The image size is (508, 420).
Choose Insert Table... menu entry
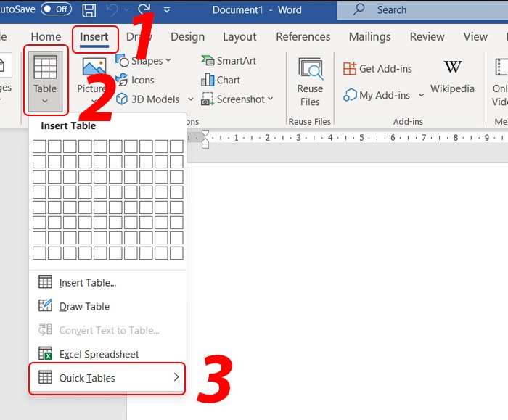107,283
